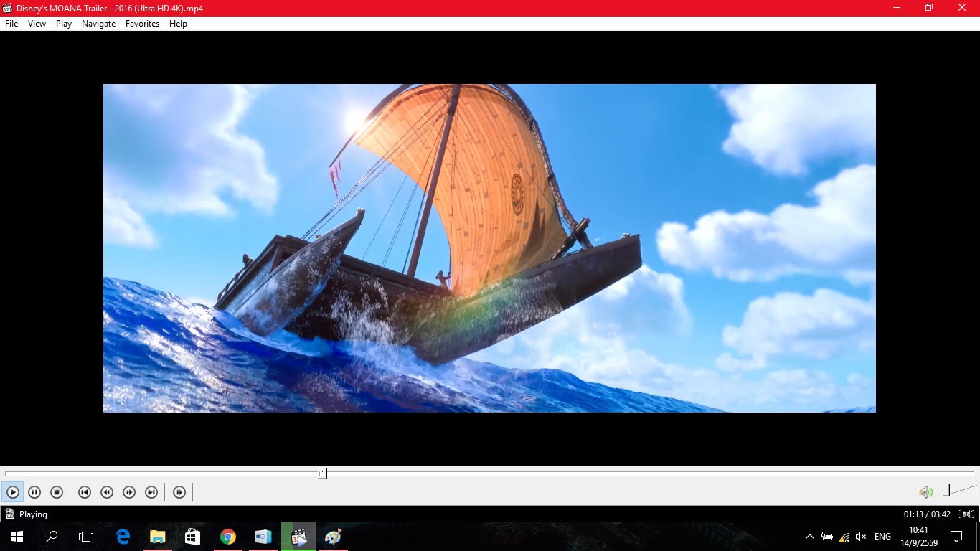Click the single frame step button
Screen dimensions: 980x551
point(179,492)
